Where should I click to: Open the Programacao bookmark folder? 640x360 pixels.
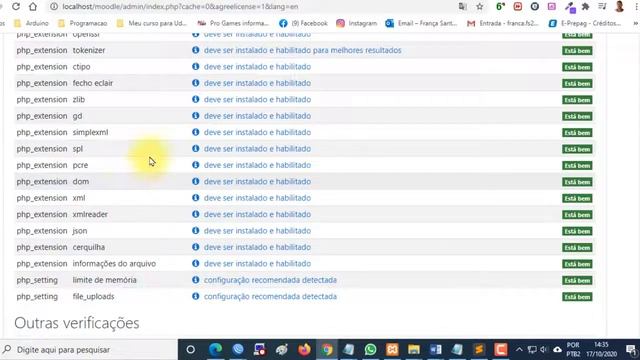(82, 23)
